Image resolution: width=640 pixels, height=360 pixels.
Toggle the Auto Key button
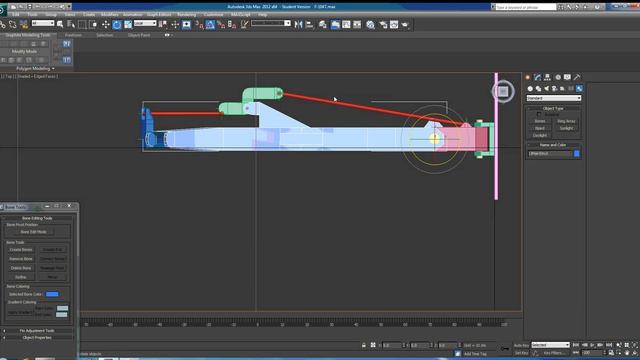[x=521, y=345]
